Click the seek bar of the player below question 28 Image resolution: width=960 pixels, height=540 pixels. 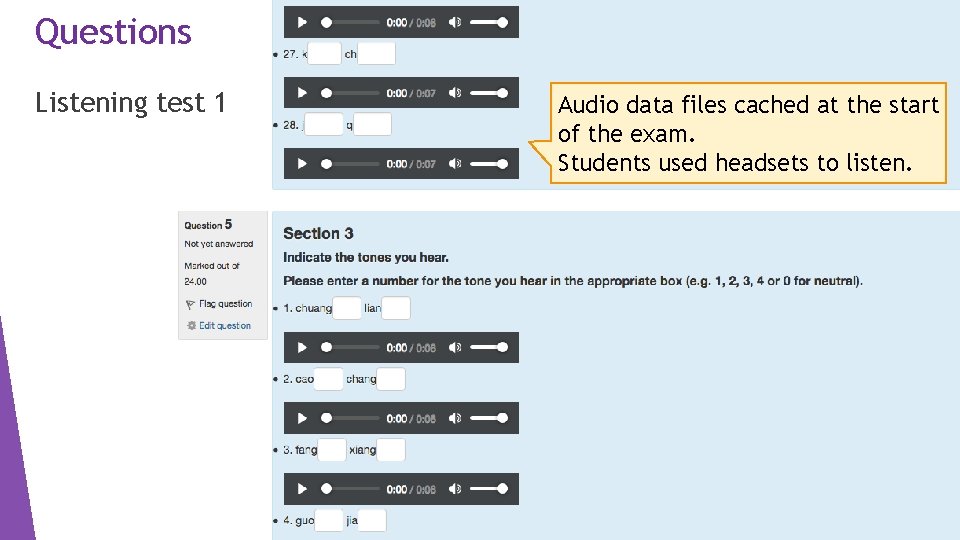click(350, 164)
